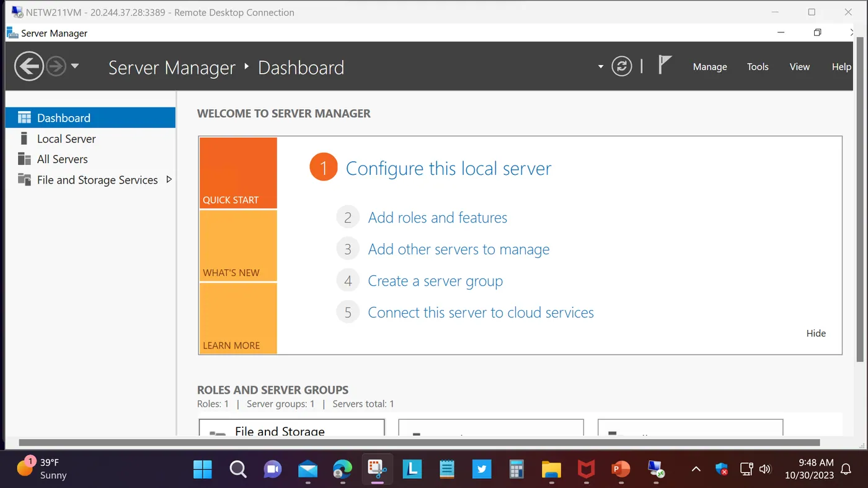868x488 pixels.
Task: Open the Windows Start menu
Action: click(203, 469)
